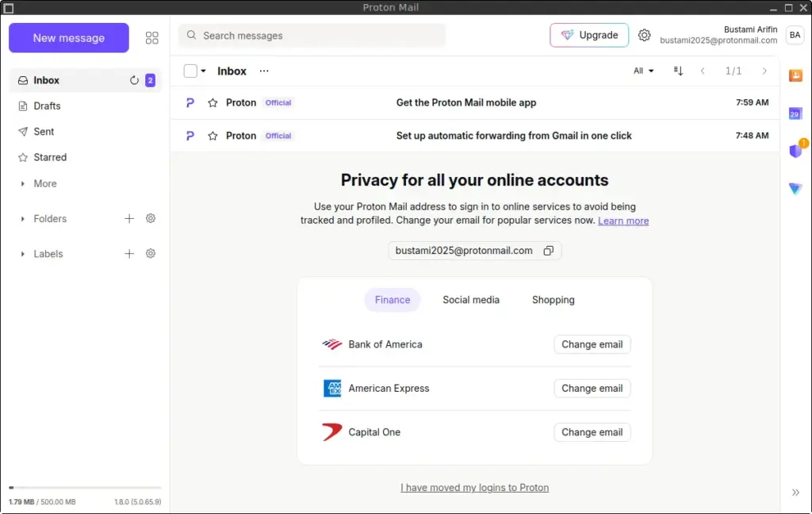Image resolution: width=812 pixels, height=514 pixels.
Task: Open page selector 1/1
Action: (x=733, y=71)
